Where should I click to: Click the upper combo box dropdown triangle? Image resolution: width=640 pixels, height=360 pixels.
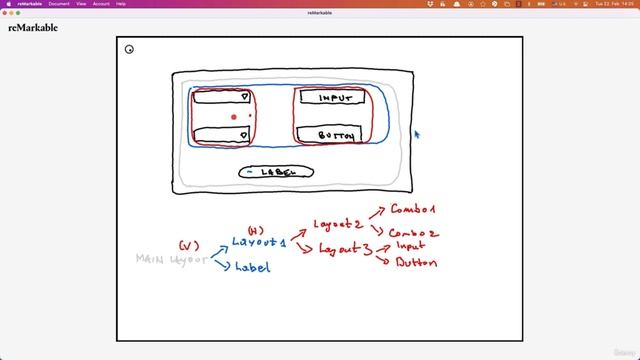tap(244, 97)
